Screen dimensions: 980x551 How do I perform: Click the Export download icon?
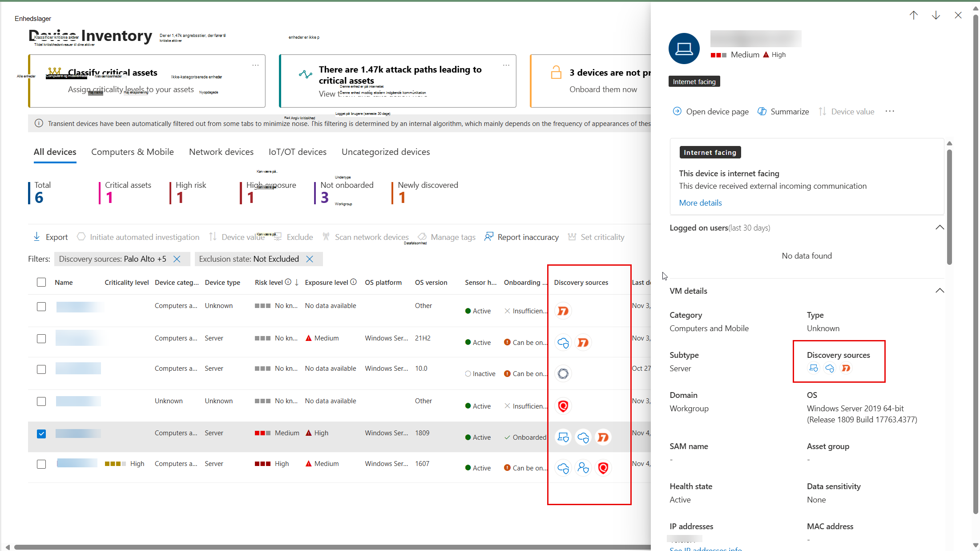[36, 237]
